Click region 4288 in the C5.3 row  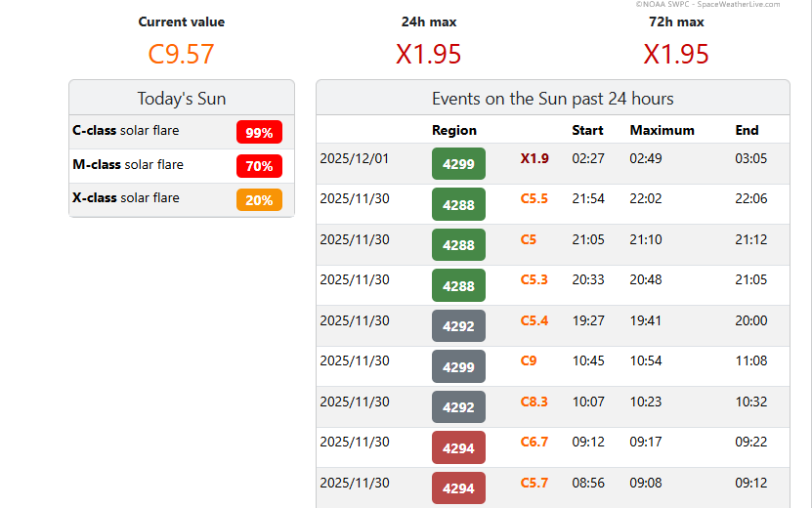coord(458,285)
